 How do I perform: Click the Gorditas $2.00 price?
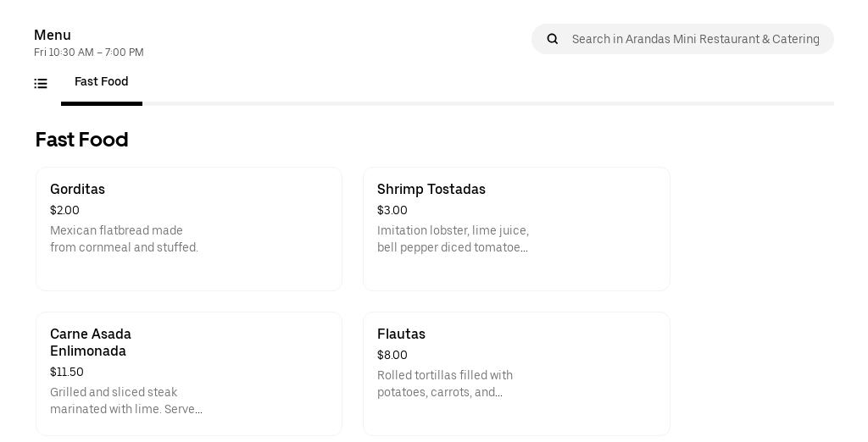coord(64,211)
